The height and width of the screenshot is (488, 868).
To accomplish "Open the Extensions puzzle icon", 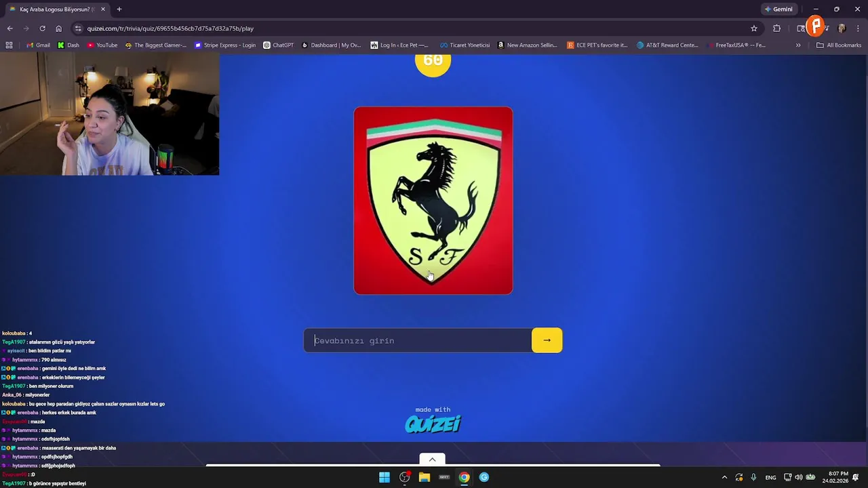I will point(777,28).
